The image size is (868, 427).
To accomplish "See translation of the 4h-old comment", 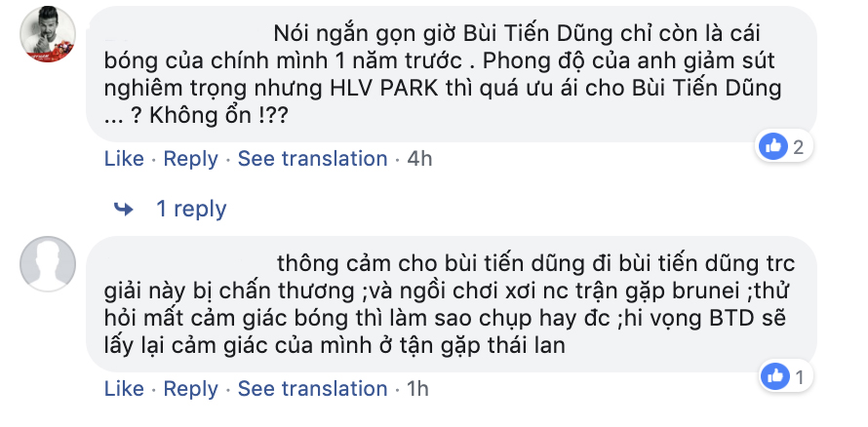I will coord(312,158).
